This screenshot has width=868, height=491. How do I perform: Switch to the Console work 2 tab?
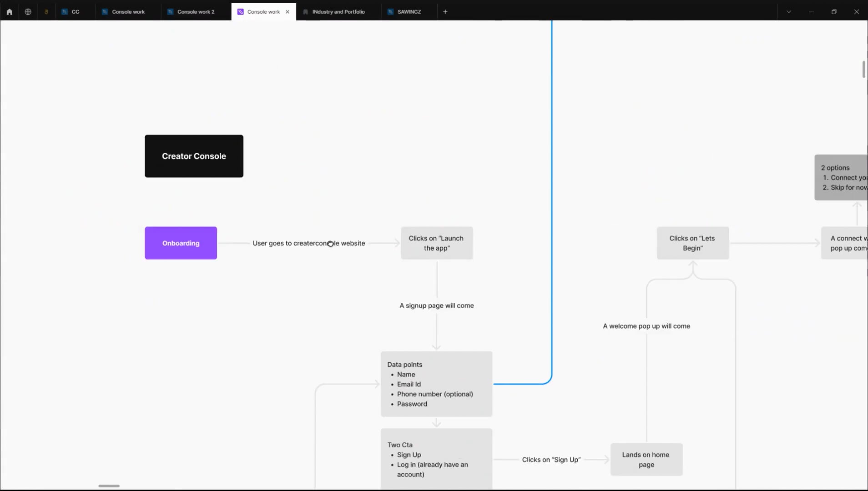(195, 11)
